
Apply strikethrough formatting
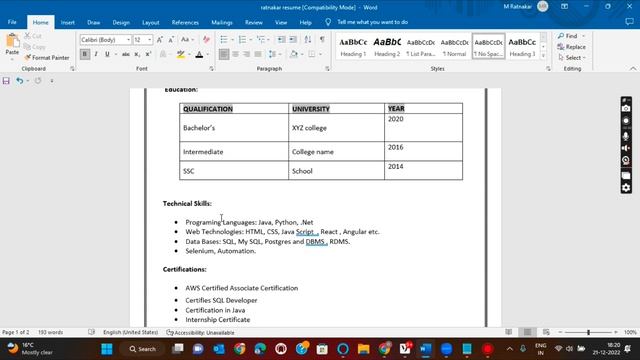(126, 54)
